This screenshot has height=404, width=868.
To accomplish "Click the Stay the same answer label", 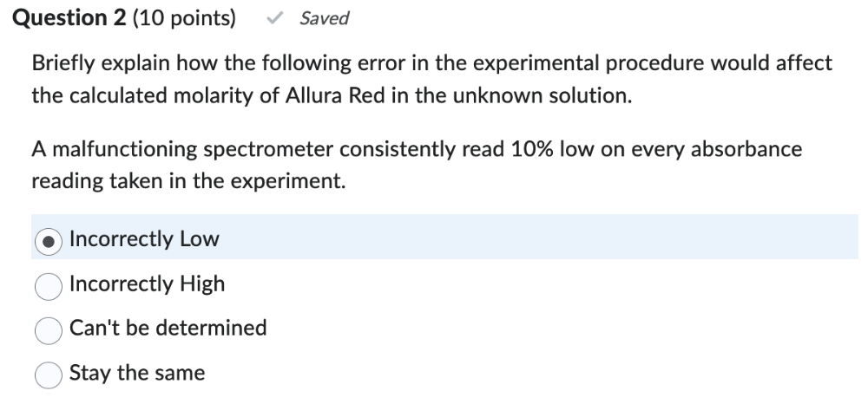I will click(x=137, y=373).
